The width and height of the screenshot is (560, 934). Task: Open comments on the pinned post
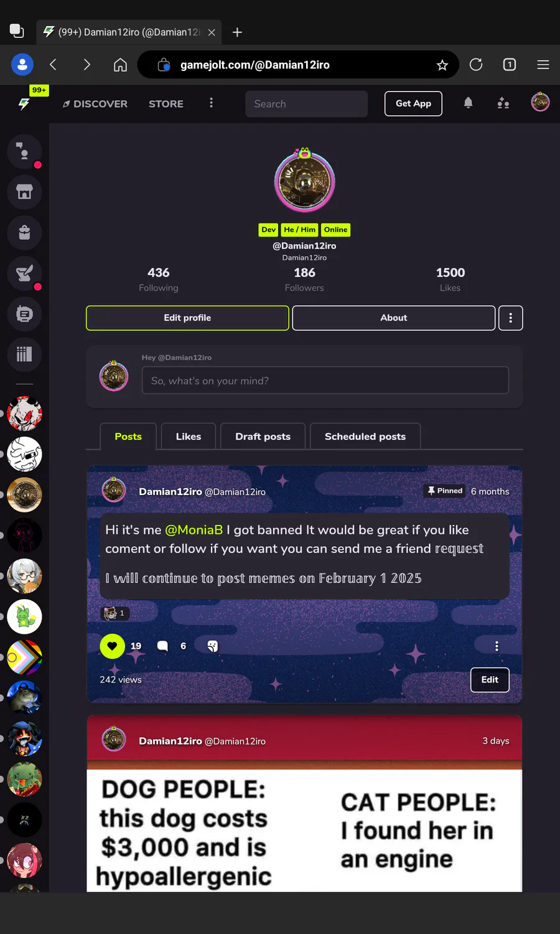coord(163,646)
